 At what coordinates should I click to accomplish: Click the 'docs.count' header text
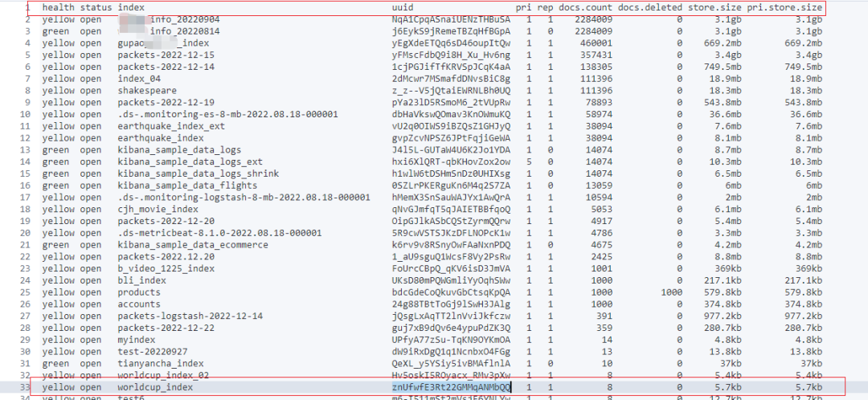pyautogui.click(x=586, y=8)
